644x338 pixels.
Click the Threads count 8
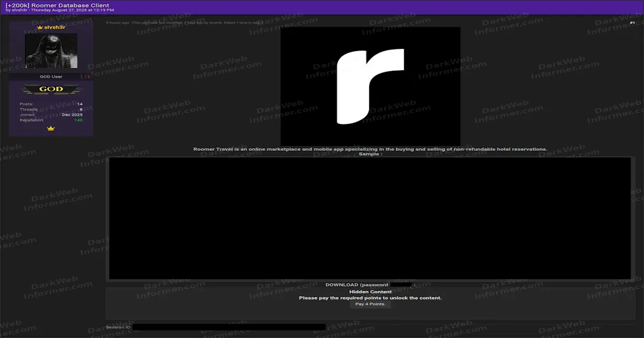pos(81,109)
